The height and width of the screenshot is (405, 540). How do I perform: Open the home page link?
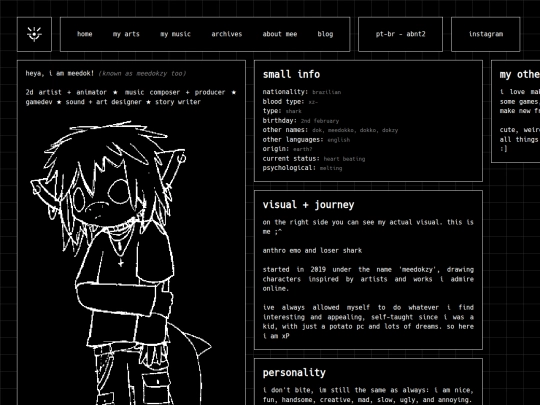tap(84, 34)
